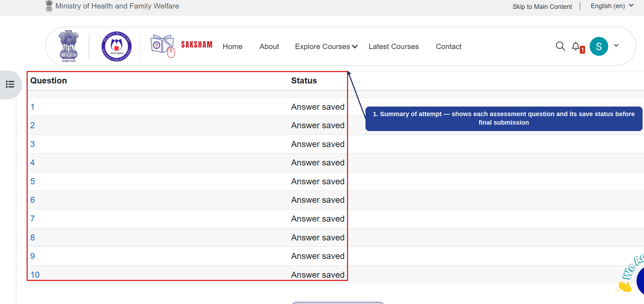Click the Answer saved status for question 8
The image size is (644, 304).
(x=318, y=238)
